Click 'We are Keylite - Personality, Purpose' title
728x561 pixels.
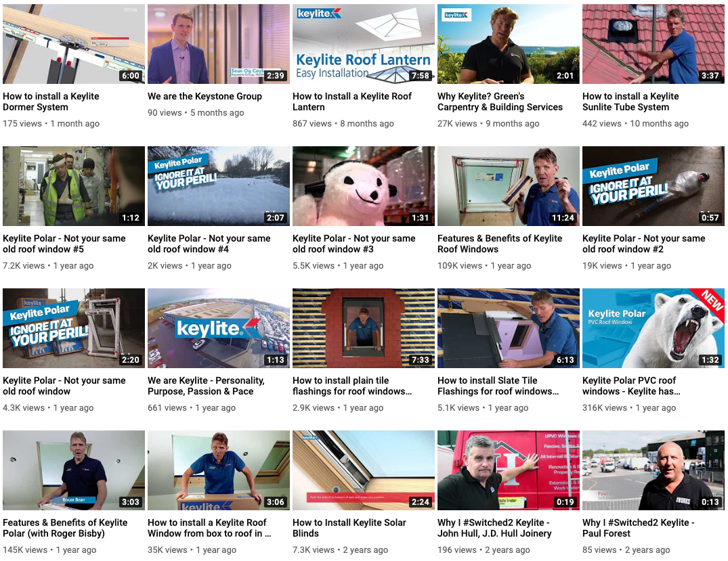[206, 386]
